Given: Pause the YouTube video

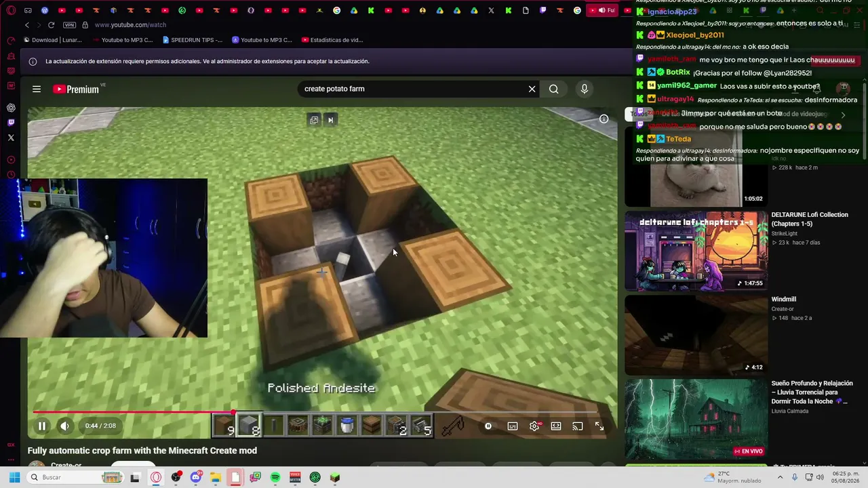Looking at the screenshot, I should coord(42,426).
